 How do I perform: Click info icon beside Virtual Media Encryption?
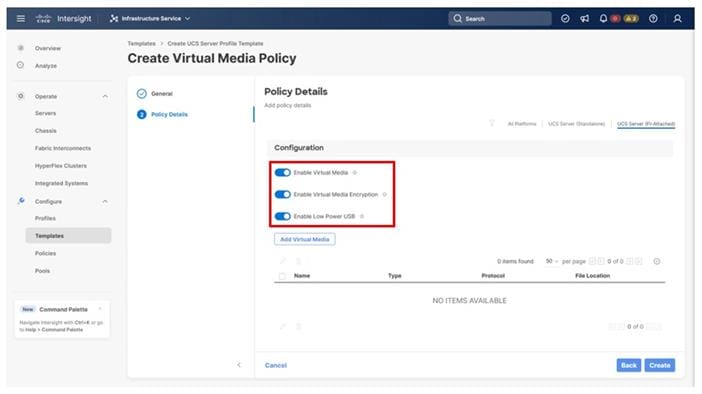pos(385,194)
